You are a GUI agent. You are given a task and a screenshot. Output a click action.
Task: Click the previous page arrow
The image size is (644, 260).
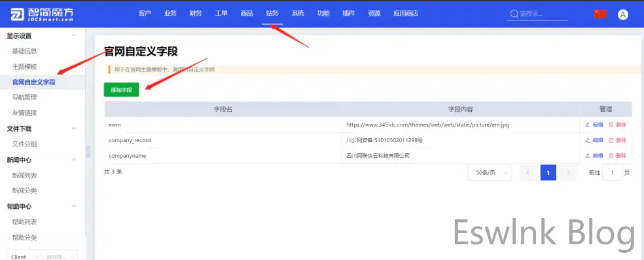pyautogui.click(x=528, y=173)
